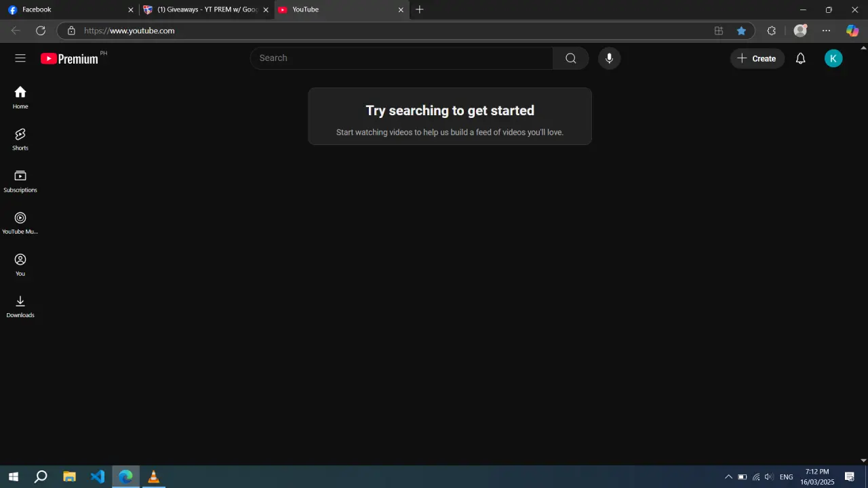This screenshot has height=488, width=868.
Task: Open the split screen icon in address bar
Action: click(x=719, y=30)
